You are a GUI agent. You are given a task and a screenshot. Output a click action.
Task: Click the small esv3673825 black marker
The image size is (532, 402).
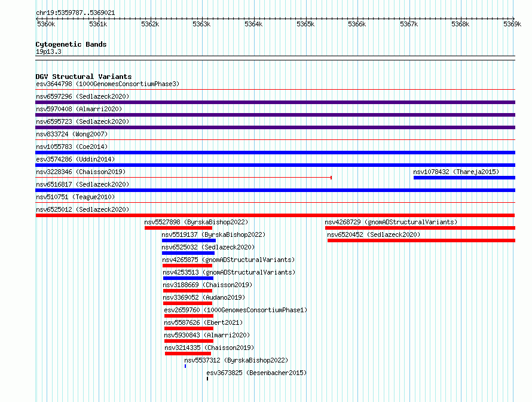(207, 379)
